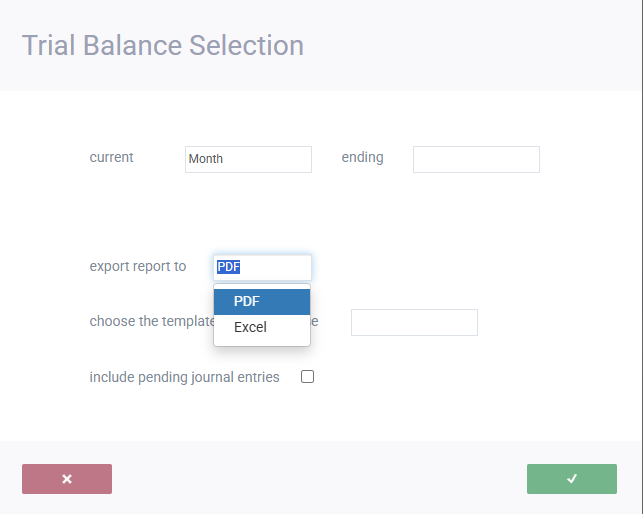Click the gray dialog header area
The image size is (643, 514).
pyautogui.click(x=321, y=45)
